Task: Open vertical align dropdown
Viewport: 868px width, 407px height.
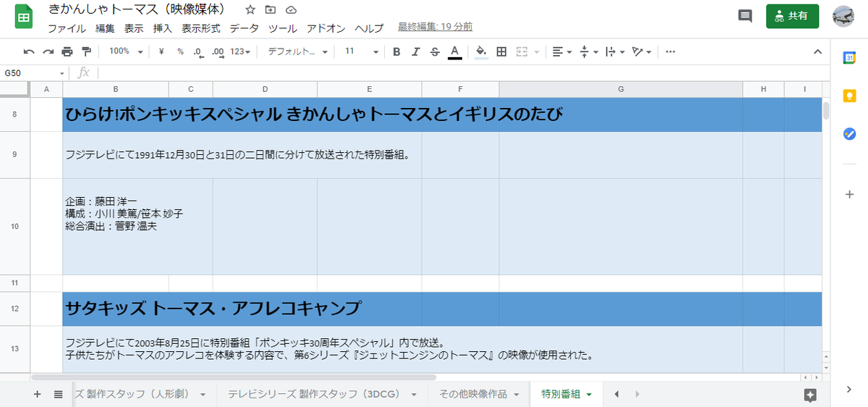Action: tap(589, 51)
